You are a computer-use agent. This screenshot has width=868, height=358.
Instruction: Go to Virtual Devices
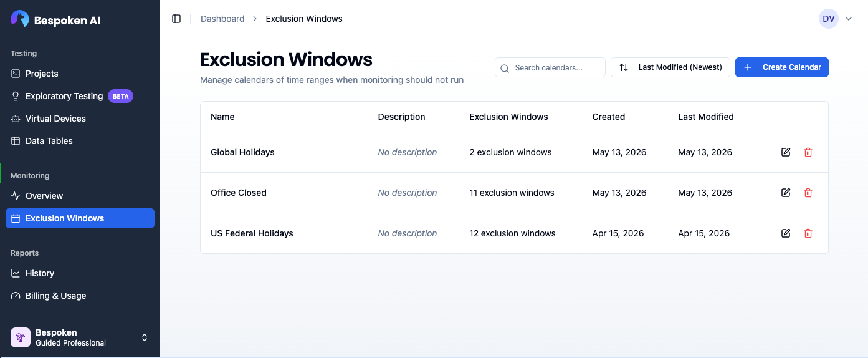(80, 119)
